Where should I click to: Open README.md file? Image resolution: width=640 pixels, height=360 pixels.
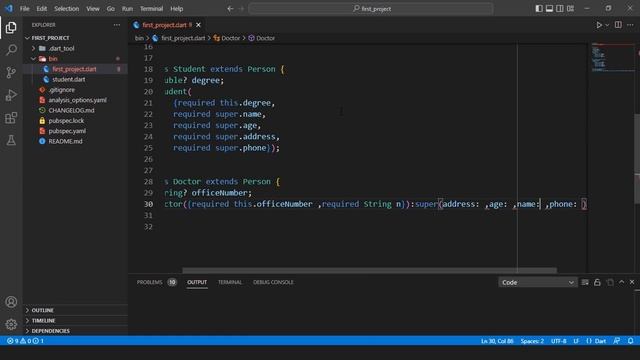tap(76, 141)
